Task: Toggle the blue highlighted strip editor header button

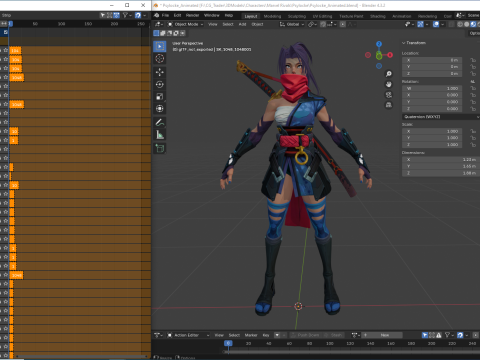Action: tap(116, 15)
